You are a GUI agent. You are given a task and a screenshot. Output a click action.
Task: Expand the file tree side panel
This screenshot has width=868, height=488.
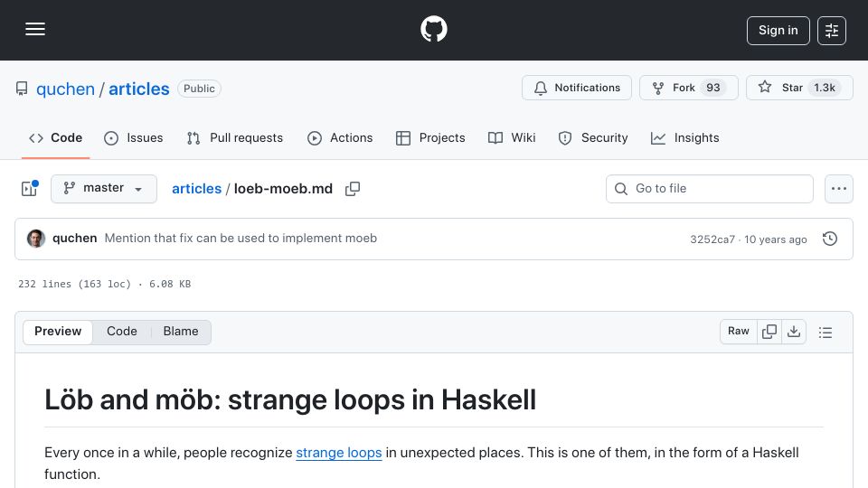[x=29, y=189]
